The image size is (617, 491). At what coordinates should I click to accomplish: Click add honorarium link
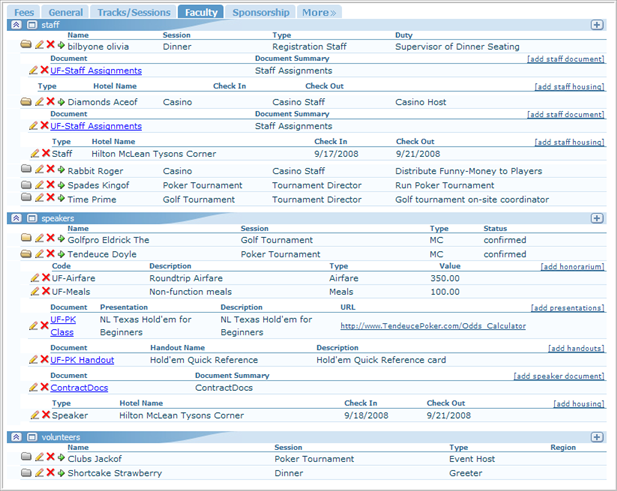point(572,267)
